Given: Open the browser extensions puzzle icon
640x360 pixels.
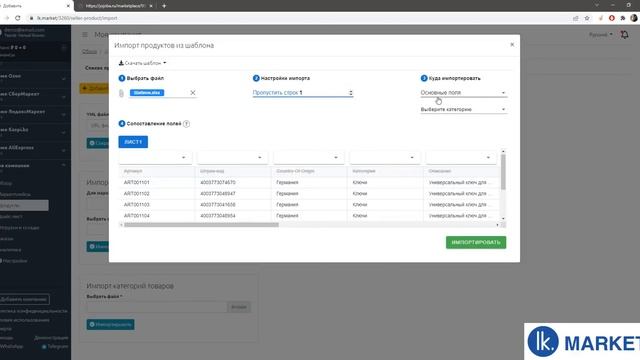Looking at the screenshot, I should tap(622, 18).
